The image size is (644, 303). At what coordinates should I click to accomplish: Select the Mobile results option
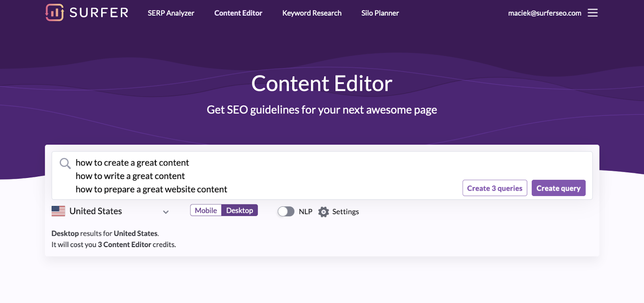click(x=206, y=210)
